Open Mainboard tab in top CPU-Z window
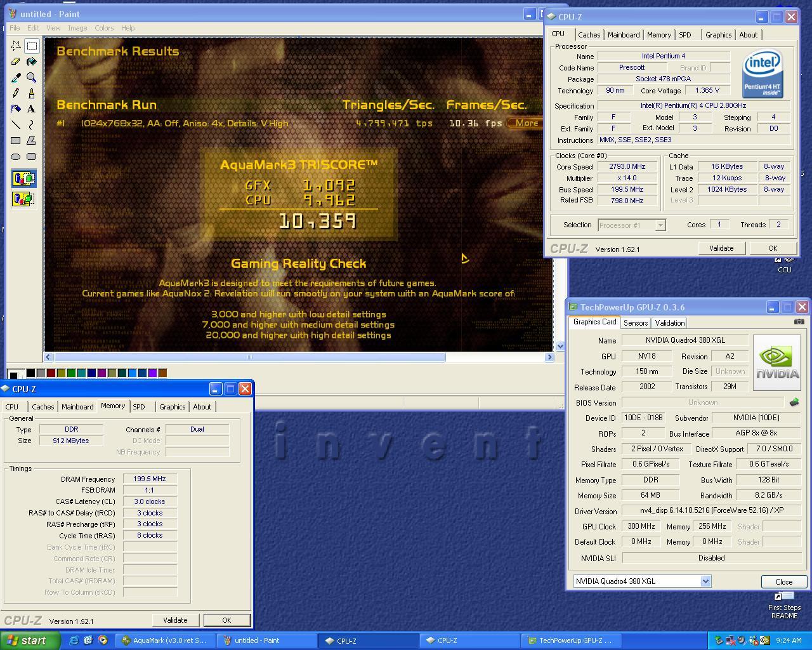Viewport: 812px width, 650px height. (624, 35)
